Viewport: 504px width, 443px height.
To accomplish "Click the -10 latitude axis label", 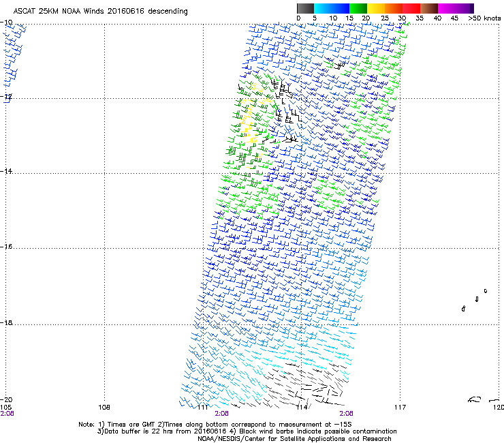I will pos(6,22).
